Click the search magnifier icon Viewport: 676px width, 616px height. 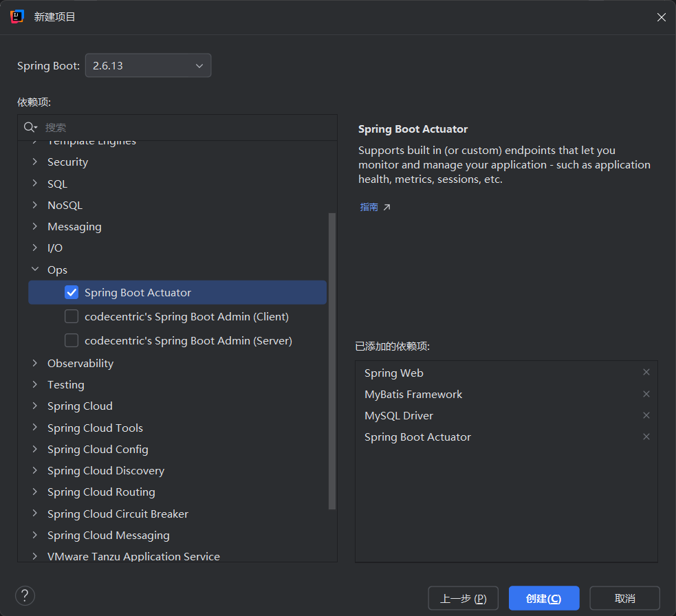30,127
